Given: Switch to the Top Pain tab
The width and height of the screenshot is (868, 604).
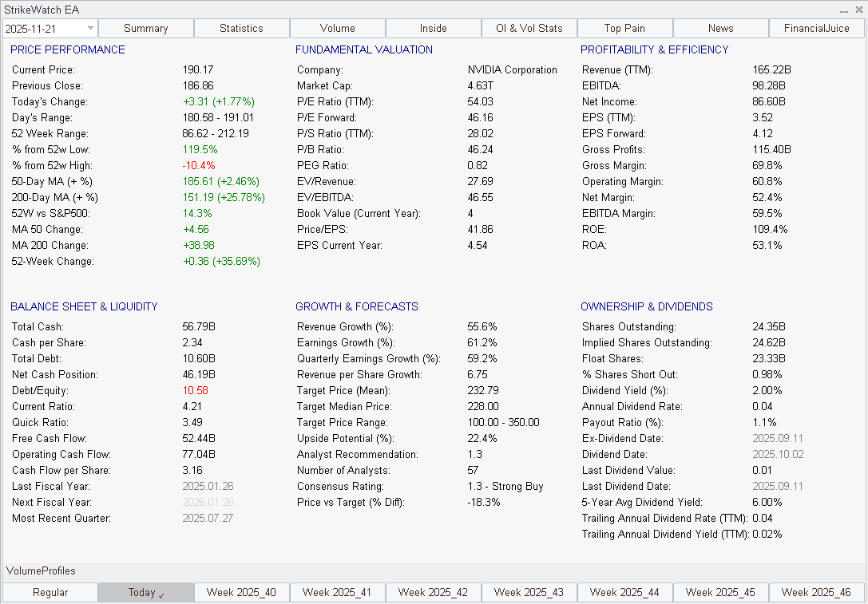Looking at the screenshot, I should [x=624, y=27].
